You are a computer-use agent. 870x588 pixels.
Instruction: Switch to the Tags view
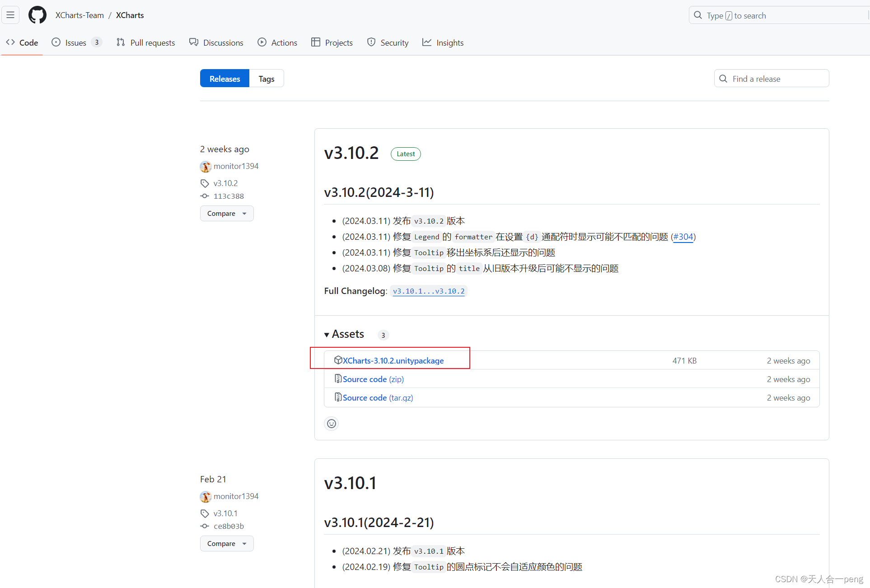266,78
